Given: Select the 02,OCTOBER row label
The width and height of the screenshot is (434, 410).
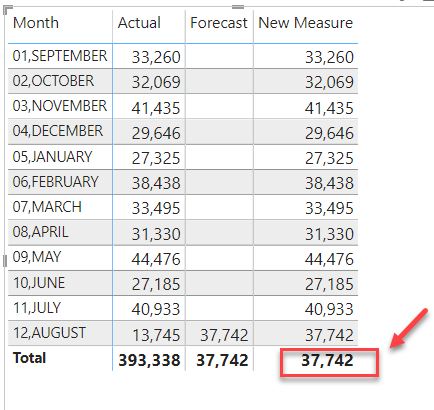Looking at the screenshot, I should pyautogui.click(x=53, y=81).
